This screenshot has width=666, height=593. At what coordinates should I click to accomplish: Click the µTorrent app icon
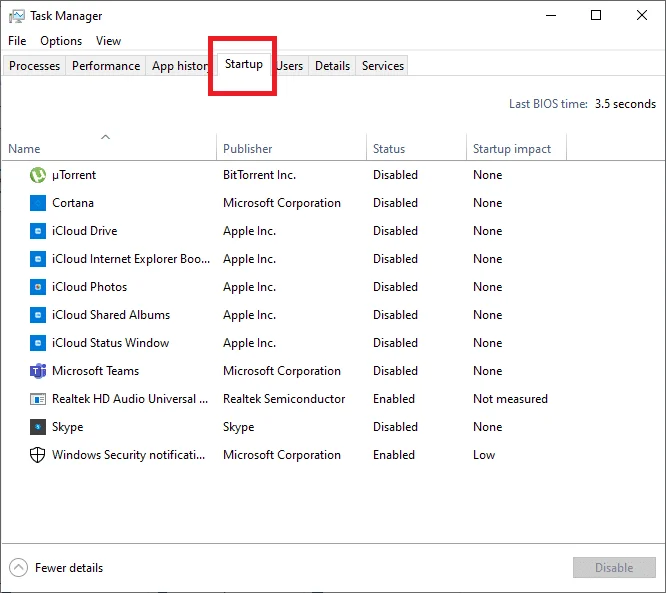(38, 175)
